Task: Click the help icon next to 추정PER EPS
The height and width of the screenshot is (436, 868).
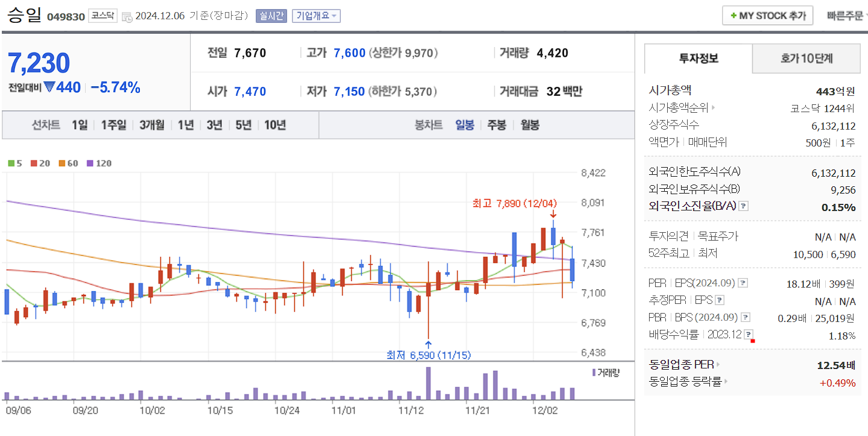Action: (x=720, y=300)
